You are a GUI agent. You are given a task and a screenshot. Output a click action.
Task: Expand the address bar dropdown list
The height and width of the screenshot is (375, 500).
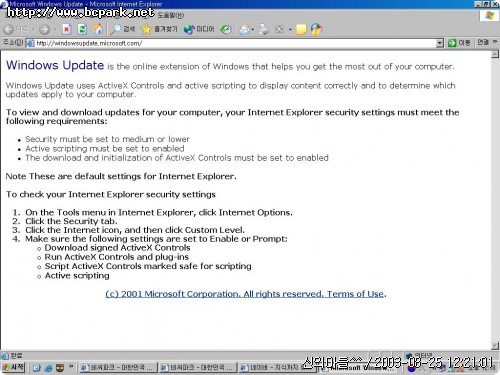point(440,43)
